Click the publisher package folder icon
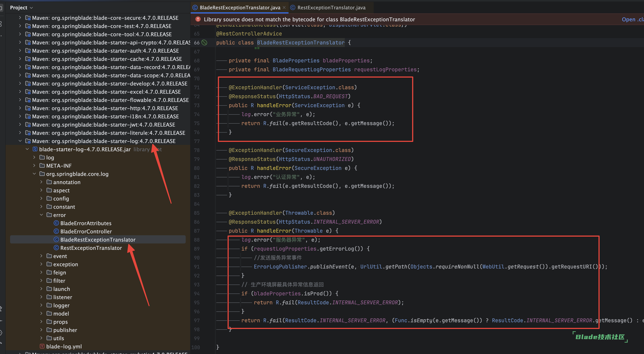This screenshot has width=644, height=354. (49, 330)
